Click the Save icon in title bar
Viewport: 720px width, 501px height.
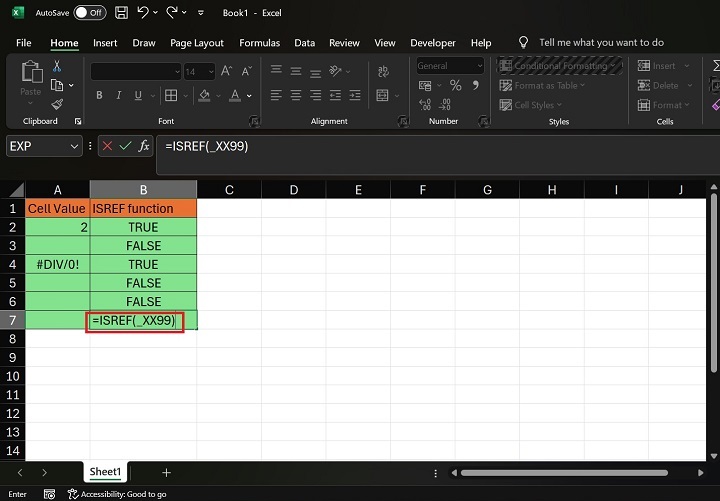[x=121, y=12]
